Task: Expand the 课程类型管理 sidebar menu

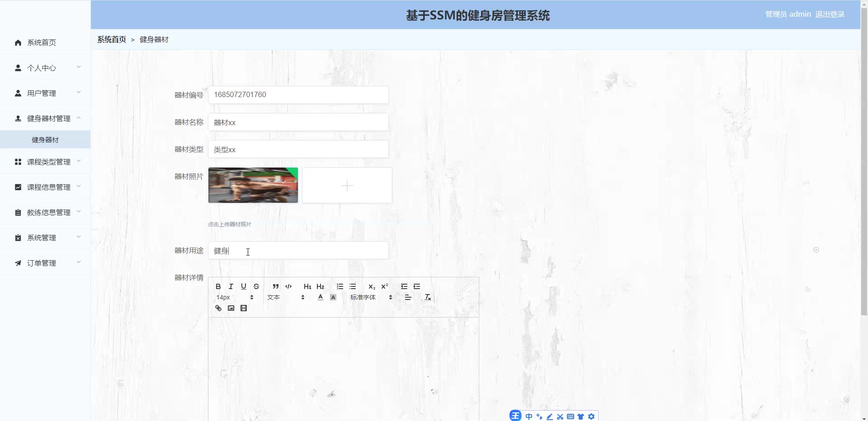Action: click(x=45, y=162)
